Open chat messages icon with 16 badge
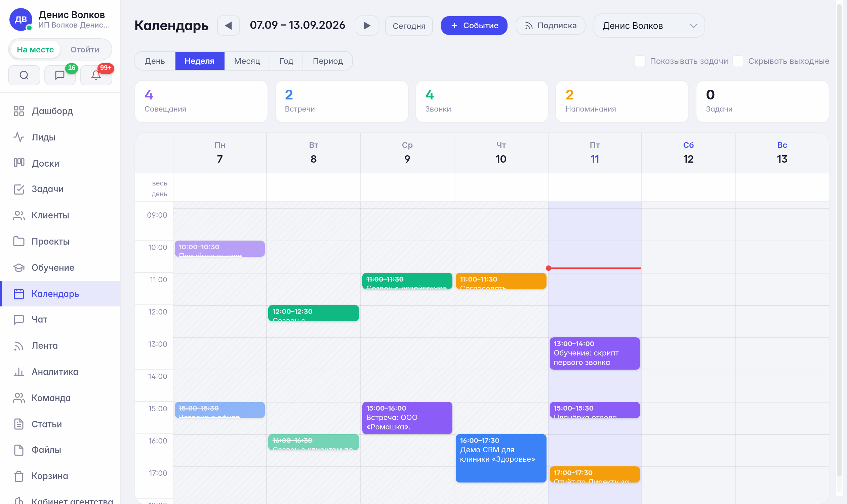This screenshot has width=847, height=504. (60, 75)
